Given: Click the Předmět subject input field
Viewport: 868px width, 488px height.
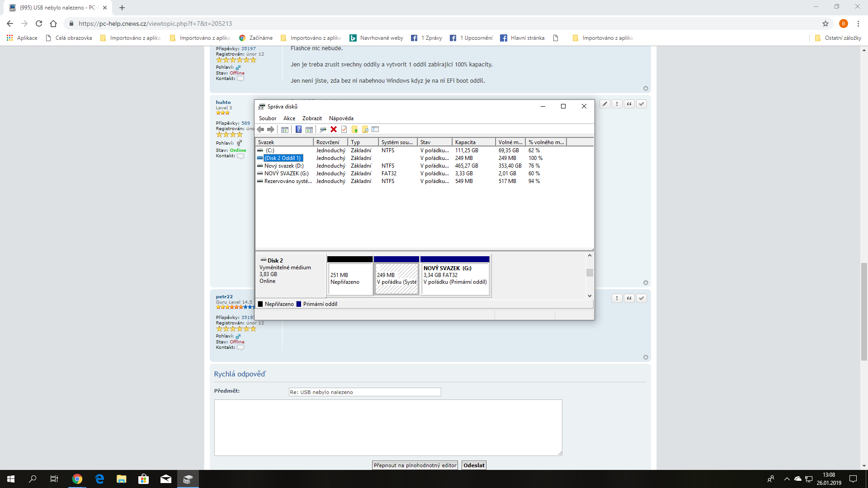Looking at the screenshot, I should click(364, 392).
